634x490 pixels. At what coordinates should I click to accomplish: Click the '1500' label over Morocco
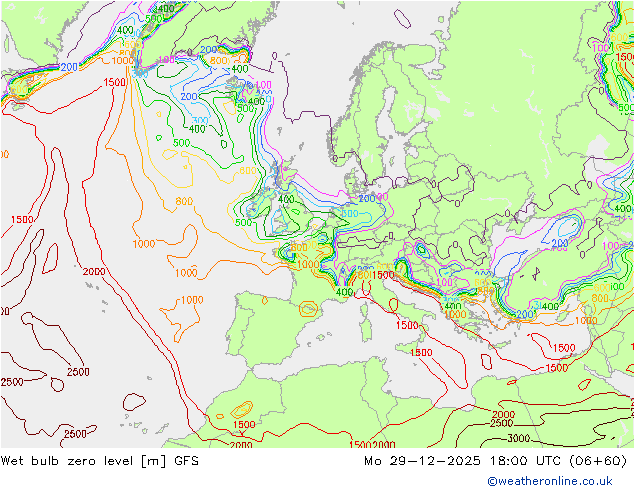(x=244, y=425)
